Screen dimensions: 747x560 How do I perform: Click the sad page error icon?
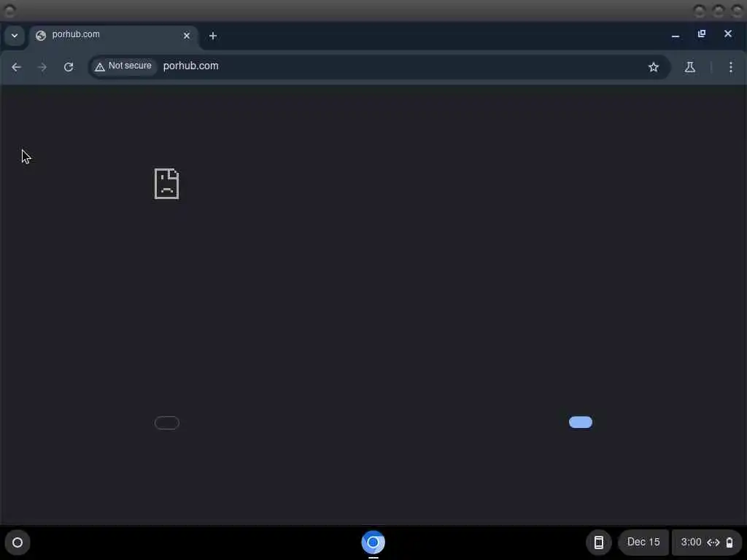tap(167, 184)
